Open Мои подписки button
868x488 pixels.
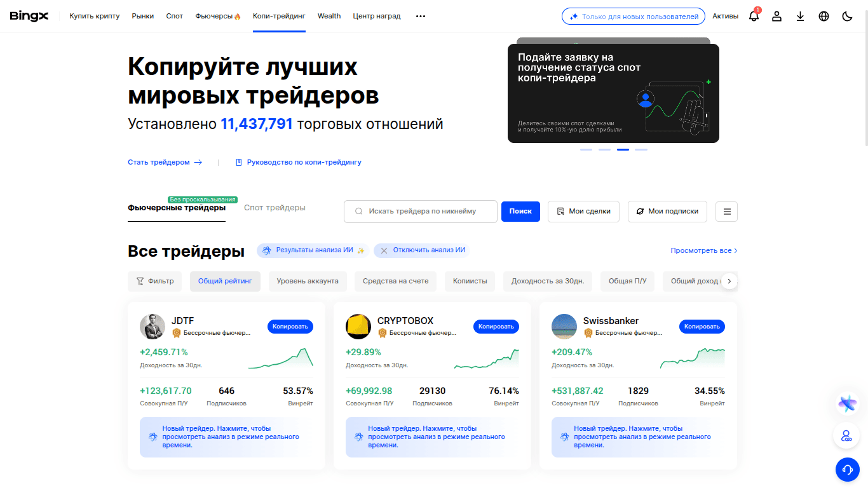pos(667,212)
